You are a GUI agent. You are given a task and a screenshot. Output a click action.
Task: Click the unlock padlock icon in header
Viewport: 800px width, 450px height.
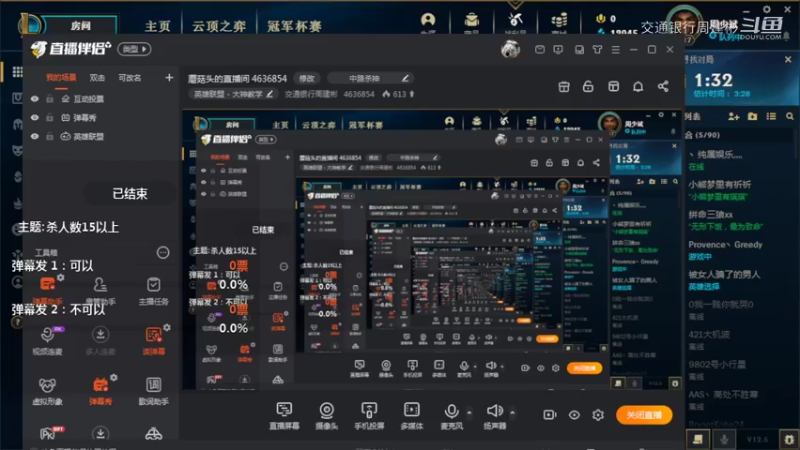[588, 86]
